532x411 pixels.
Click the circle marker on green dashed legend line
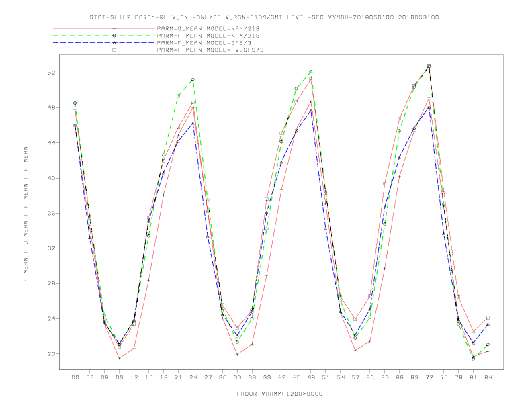[114, 36]
